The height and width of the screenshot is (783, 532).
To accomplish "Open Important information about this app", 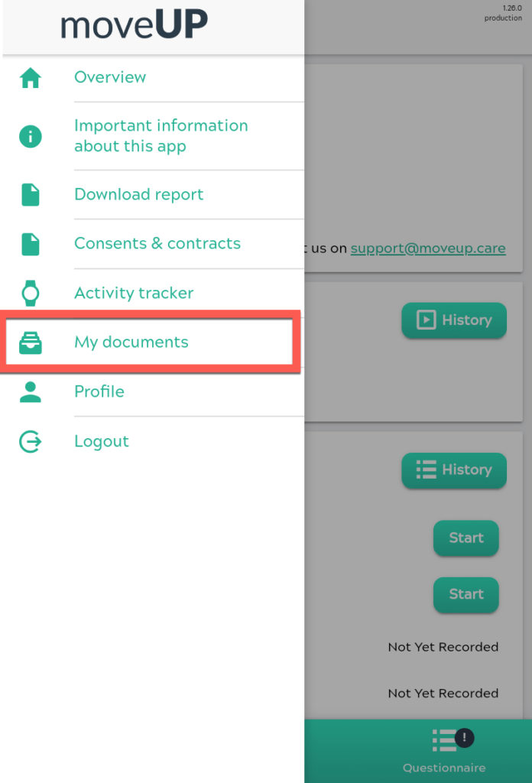I will point(161,136).
